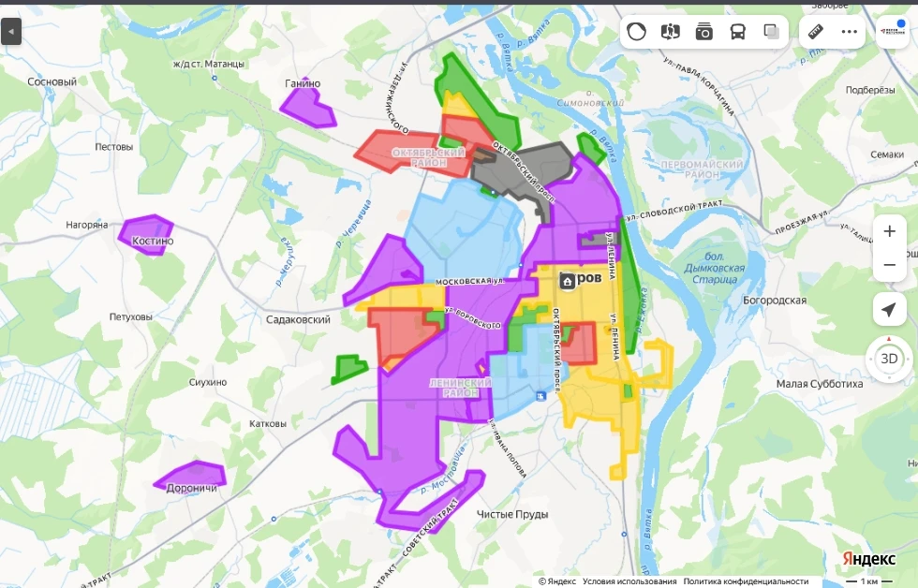Open street panoramas view
The width and height of the screenshot is (918, 588).
(671, 32)
